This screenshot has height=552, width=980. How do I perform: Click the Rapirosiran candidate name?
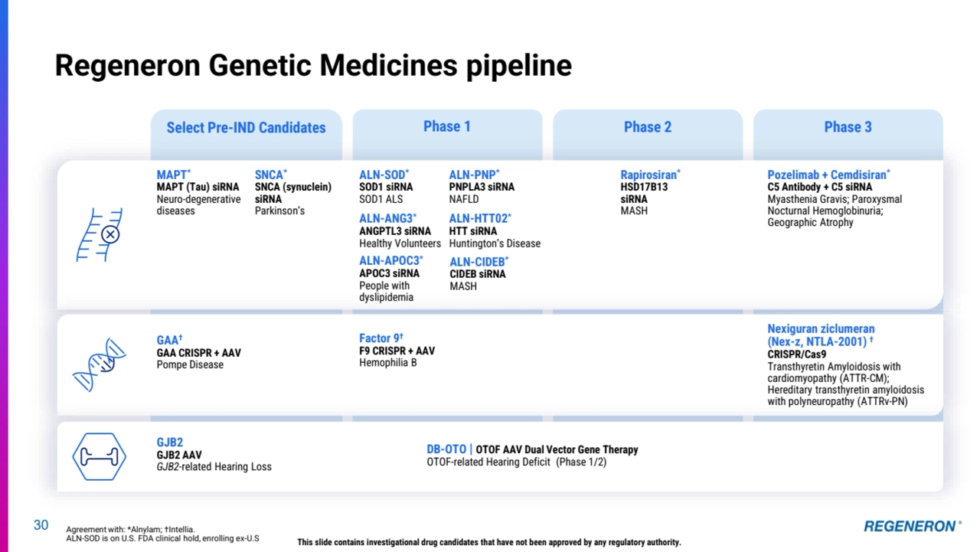(651, 175)
